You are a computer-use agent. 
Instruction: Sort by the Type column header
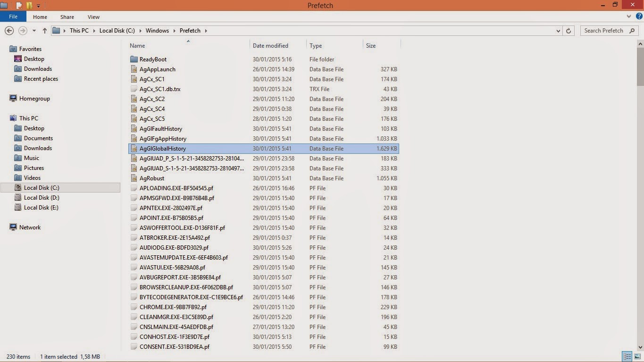pos(316,46)
